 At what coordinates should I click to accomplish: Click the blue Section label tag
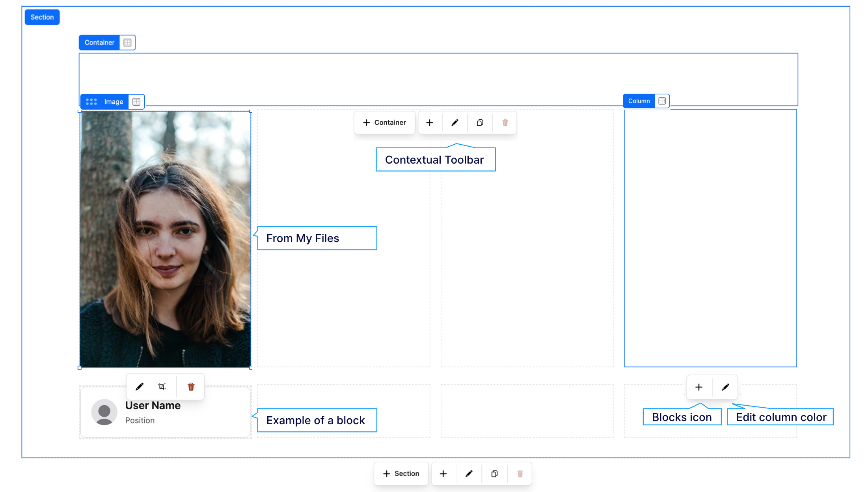tap(42, 17)
